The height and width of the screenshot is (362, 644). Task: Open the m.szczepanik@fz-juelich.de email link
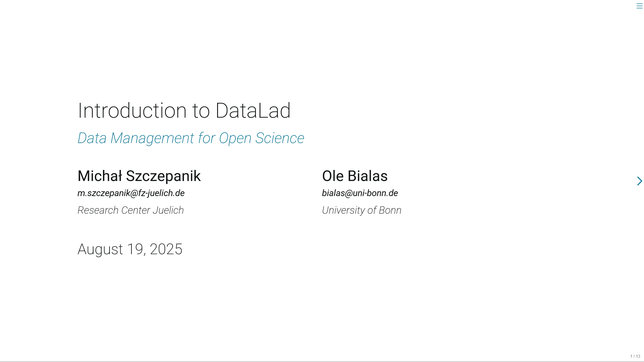pos(131,193)
